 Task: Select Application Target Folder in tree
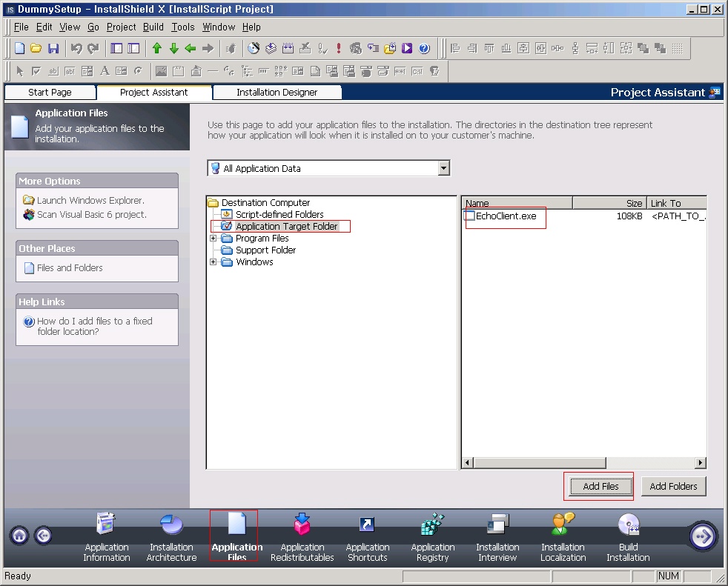tap(286, 226)
